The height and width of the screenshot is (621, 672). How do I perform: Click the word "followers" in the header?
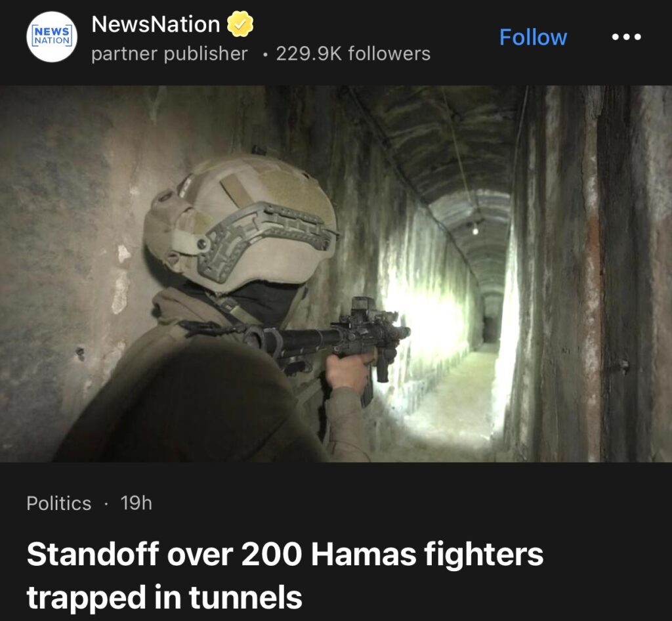389,54
